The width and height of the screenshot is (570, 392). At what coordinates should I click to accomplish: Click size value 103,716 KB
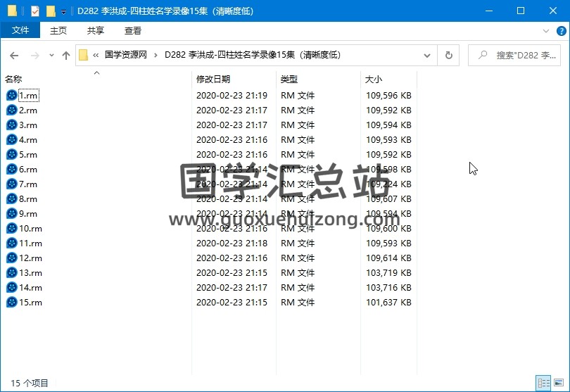(388, 287)
